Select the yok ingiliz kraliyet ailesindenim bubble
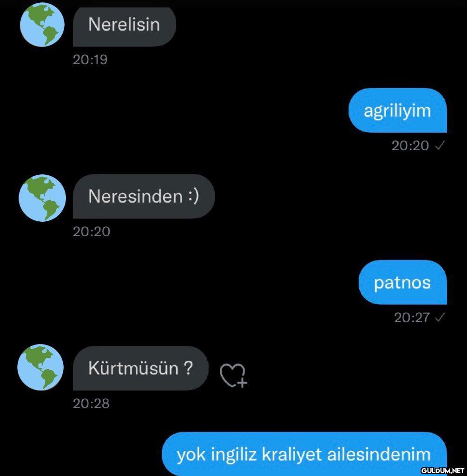Viewport: 467px width, 476px height. tap(304, 454)
